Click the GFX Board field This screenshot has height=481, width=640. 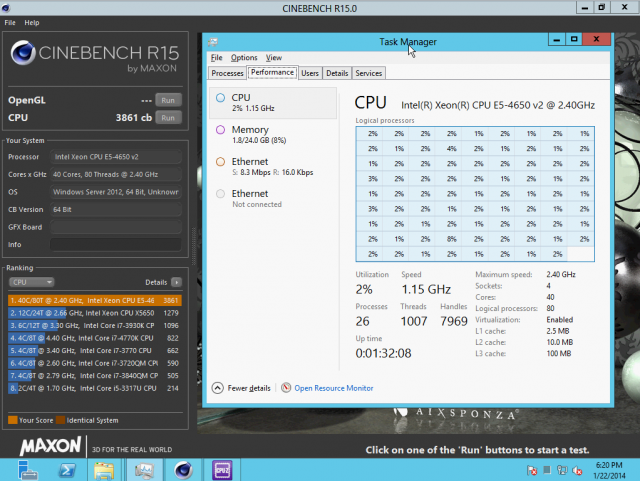pyautogui.click(x=116, y=227)
